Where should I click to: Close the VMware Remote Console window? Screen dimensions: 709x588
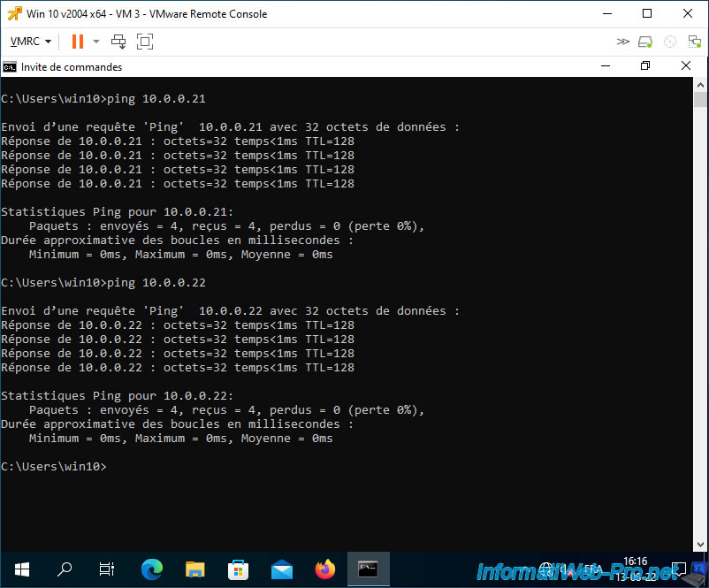click(x=688, y=13)
